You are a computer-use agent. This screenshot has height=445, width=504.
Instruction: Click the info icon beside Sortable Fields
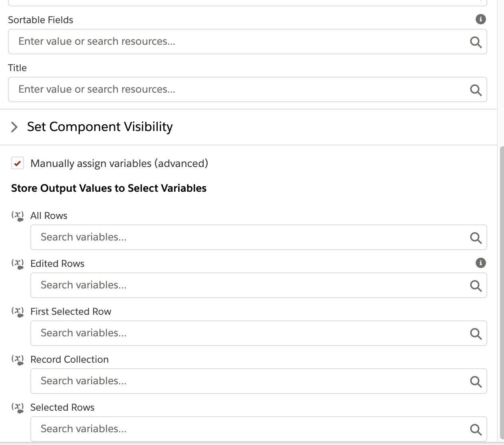point(481,19)
